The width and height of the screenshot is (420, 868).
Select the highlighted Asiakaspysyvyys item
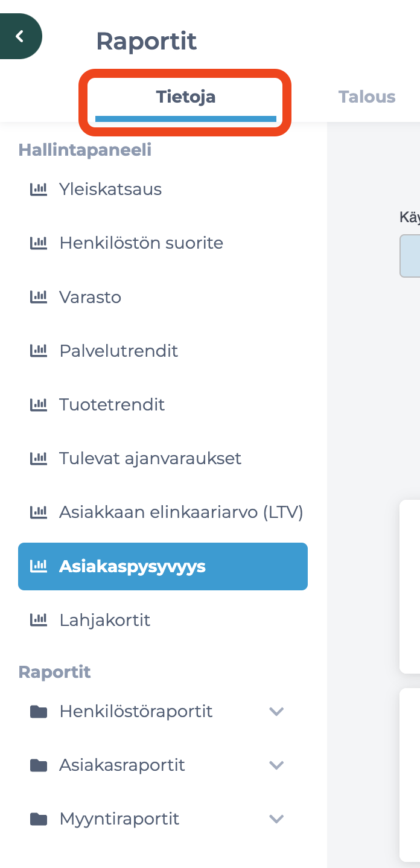pyautogui.click(x=163, y=566)
